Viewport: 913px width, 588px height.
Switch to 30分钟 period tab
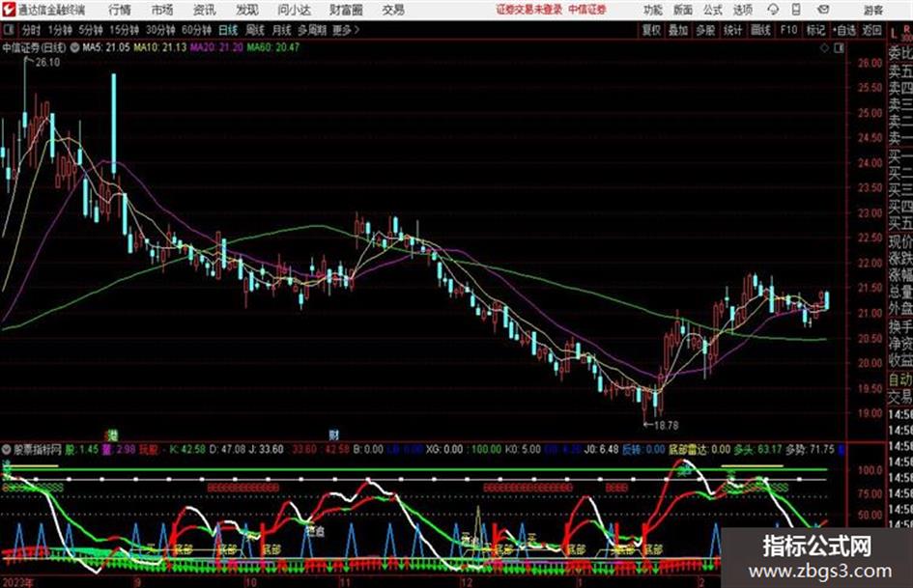[x=160, y=30]
